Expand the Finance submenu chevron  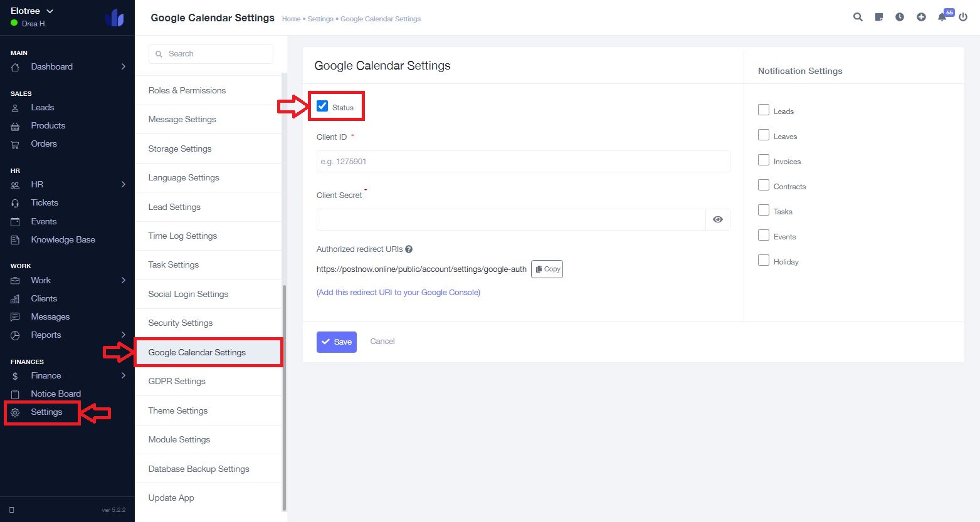pos(124,375)
